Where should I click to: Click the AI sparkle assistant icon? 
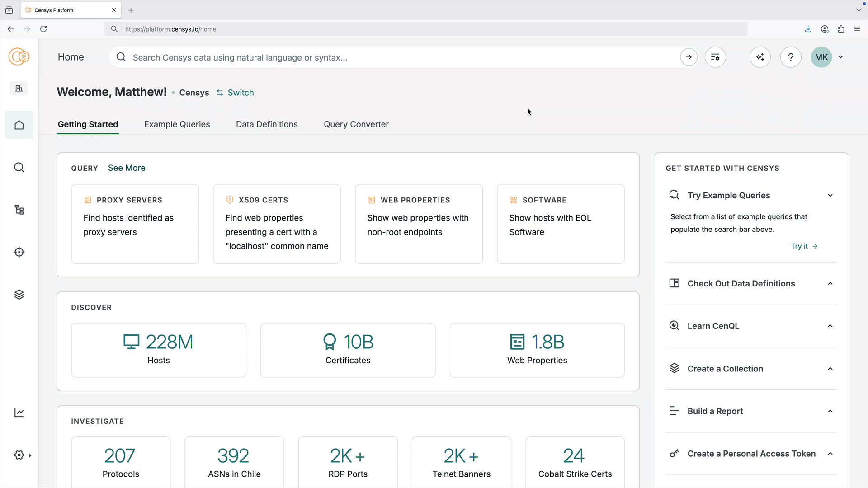pyautogui.click(x=760, y=57)
